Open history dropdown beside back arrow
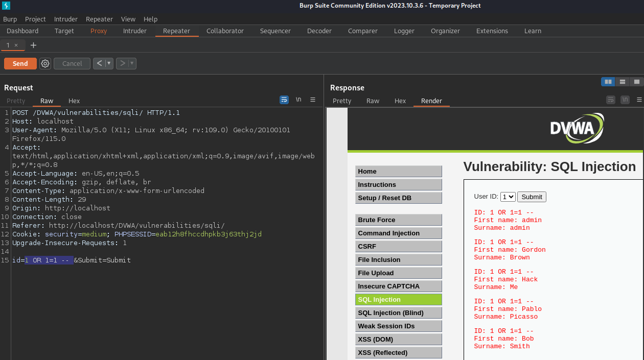644x360 pixels. 109,63
